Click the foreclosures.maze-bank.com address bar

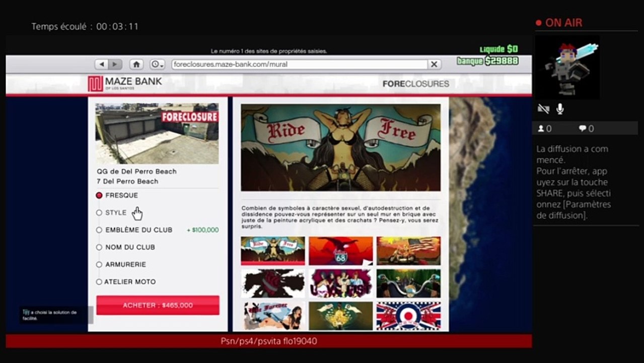(299, 65)
